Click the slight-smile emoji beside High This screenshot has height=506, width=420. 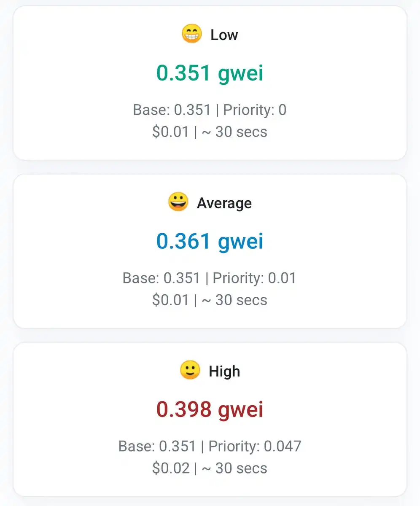tap(190, 371)
